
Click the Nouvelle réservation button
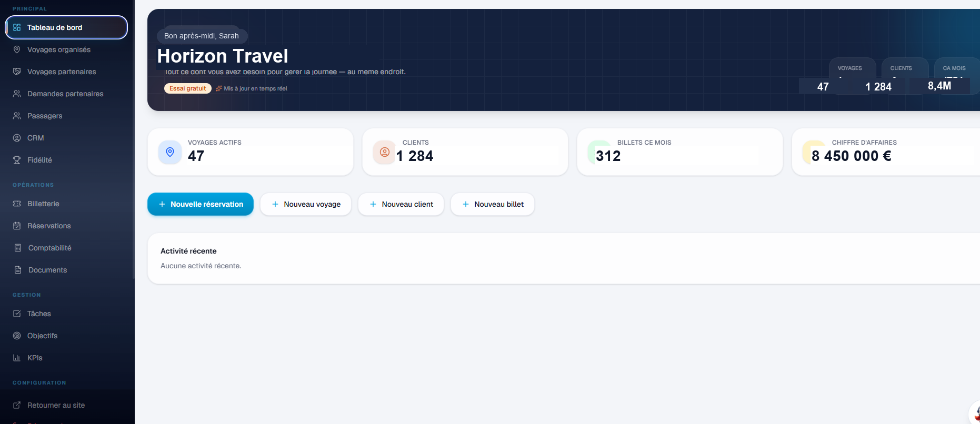201,204
